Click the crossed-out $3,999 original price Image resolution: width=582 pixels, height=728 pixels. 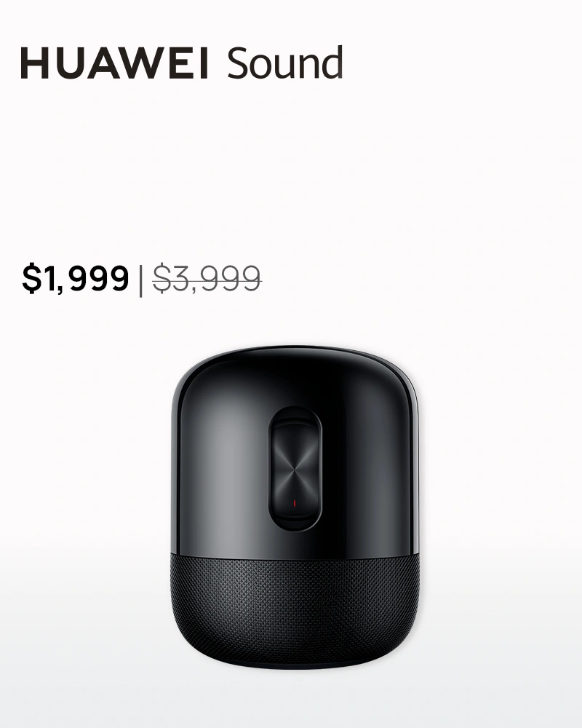click(x=207, y=279)
